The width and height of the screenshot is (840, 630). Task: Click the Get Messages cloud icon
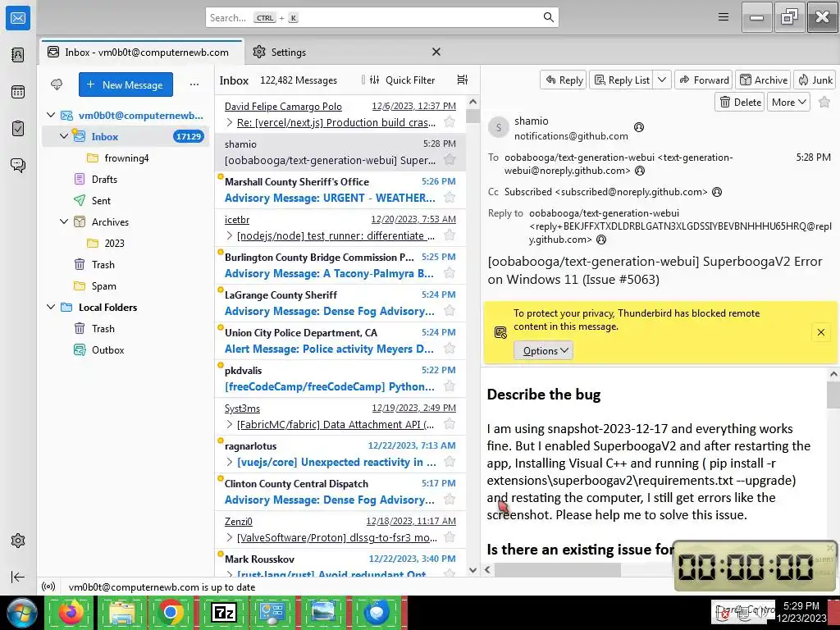pos(57,84)
